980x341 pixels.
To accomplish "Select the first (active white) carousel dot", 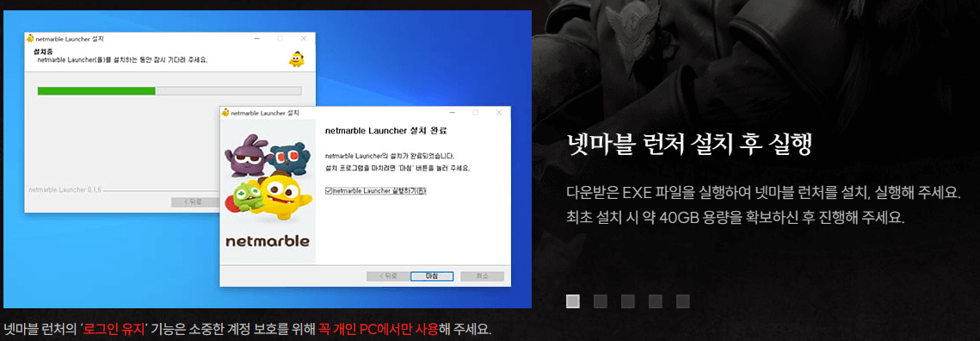I will click(x=572, y=301).
